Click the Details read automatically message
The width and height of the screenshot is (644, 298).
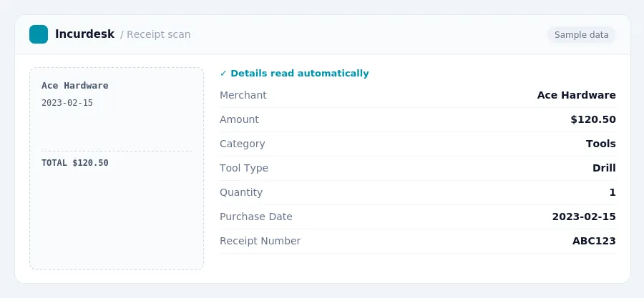click(x=299, y=74)
